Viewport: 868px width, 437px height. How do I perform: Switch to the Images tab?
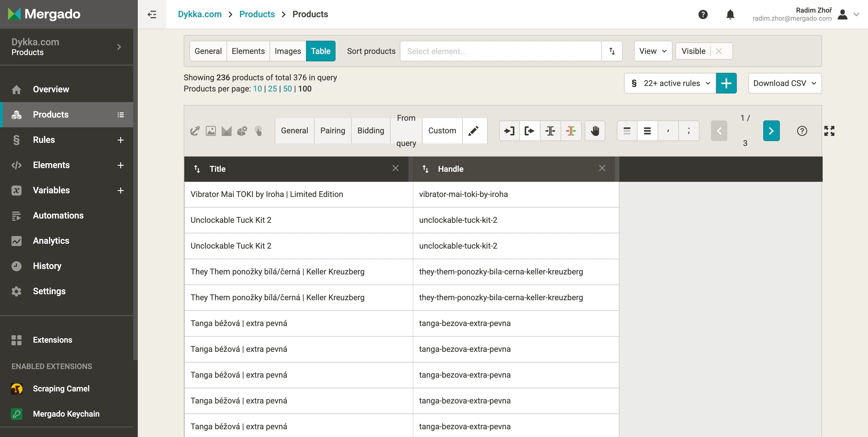pos(287,51)
